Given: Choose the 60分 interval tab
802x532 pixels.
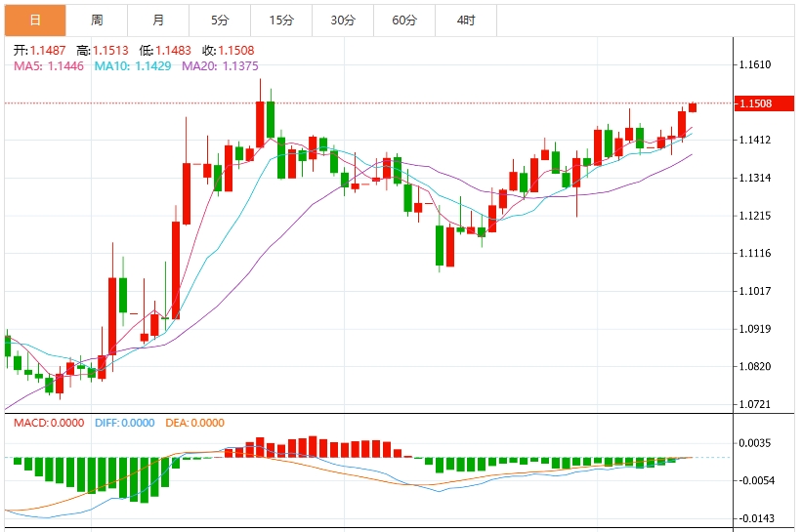Looking at the screenshot, I should (403, 20).
